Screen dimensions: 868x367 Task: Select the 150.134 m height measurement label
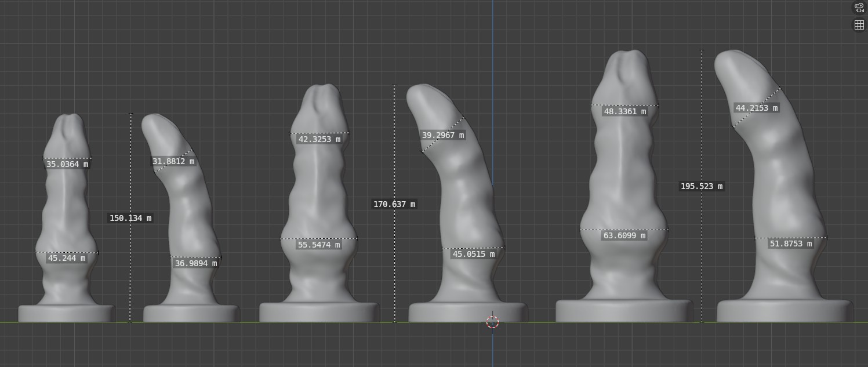[x=130, y=218]
